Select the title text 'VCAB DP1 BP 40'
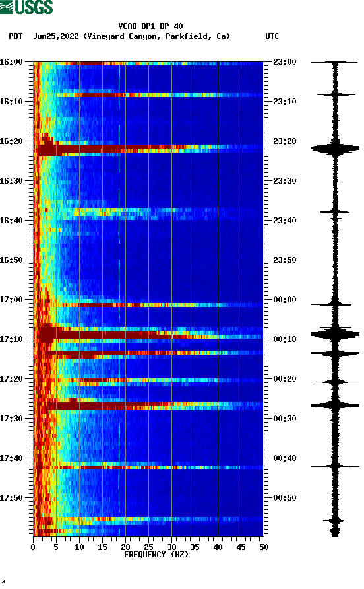This screenshot has width=364, height=589. [150, 26]
